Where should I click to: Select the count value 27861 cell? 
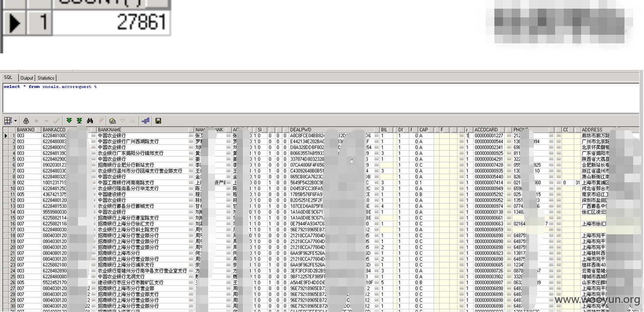111,22
